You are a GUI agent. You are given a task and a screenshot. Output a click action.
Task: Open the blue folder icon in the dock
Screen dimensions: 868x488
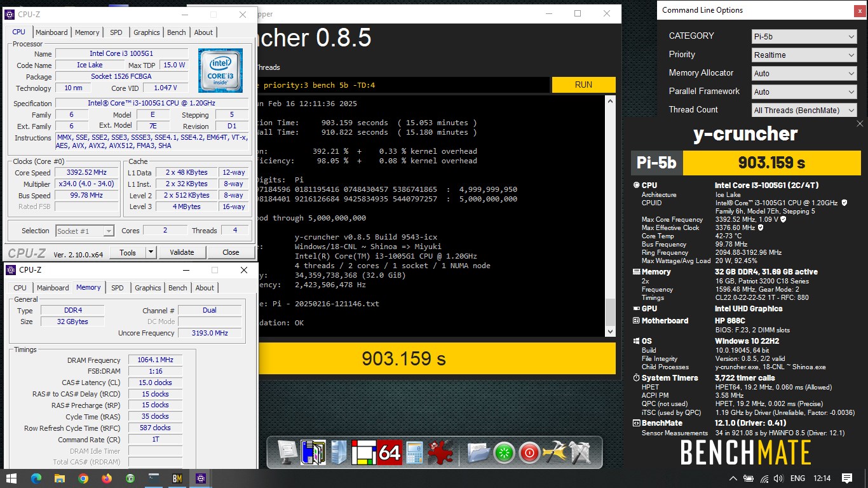click(478, 452)
